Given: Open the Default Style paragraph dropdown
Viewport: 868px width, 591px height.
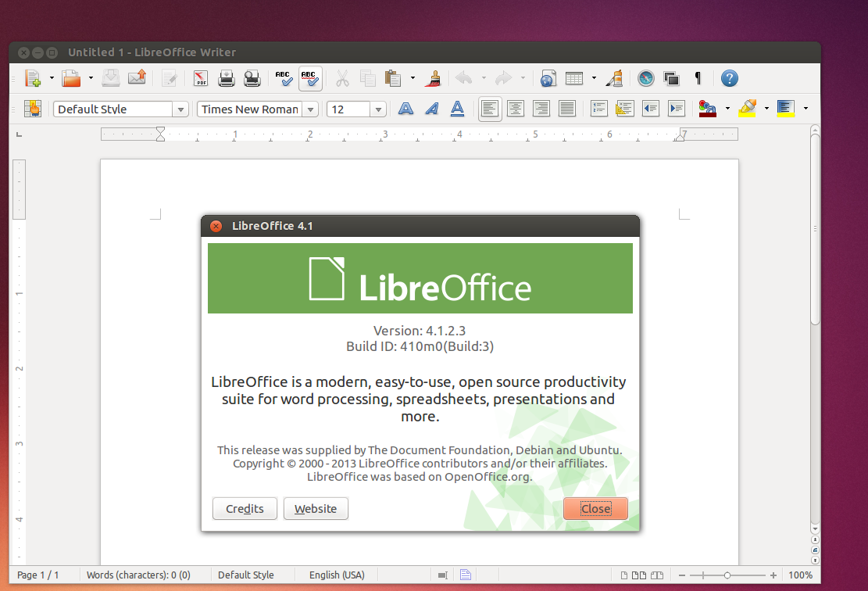Looking at the screenshot, I should [x=180, y=109].
